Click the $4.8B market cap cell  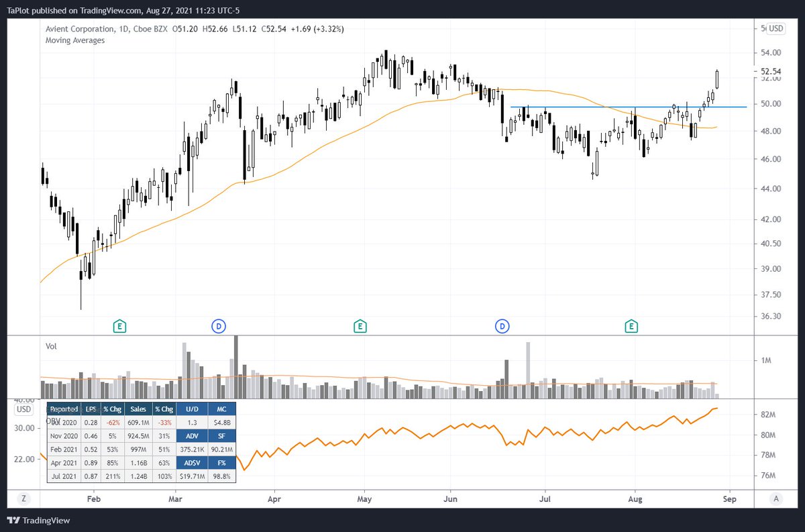coord(222,422)
